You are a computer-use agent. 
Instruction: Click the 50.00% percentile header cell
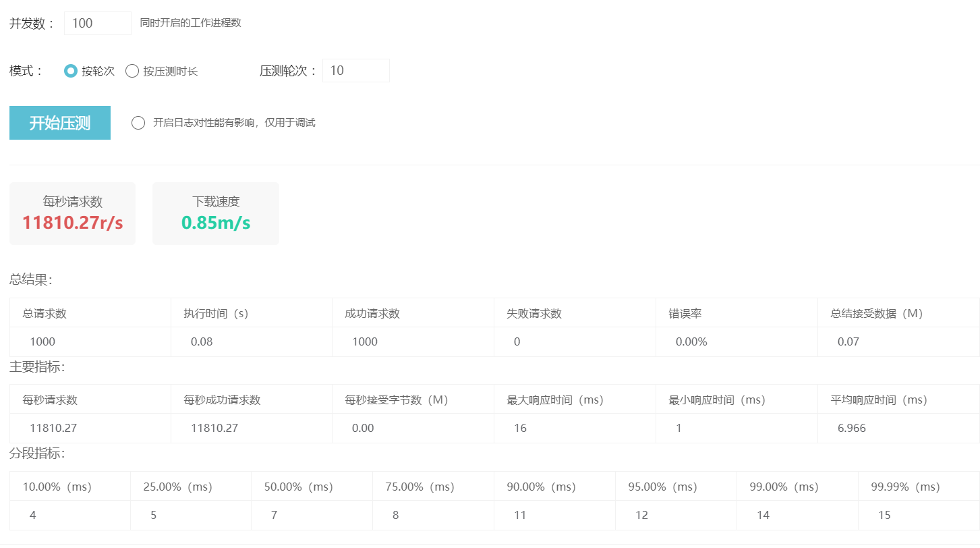click(299, 487)
